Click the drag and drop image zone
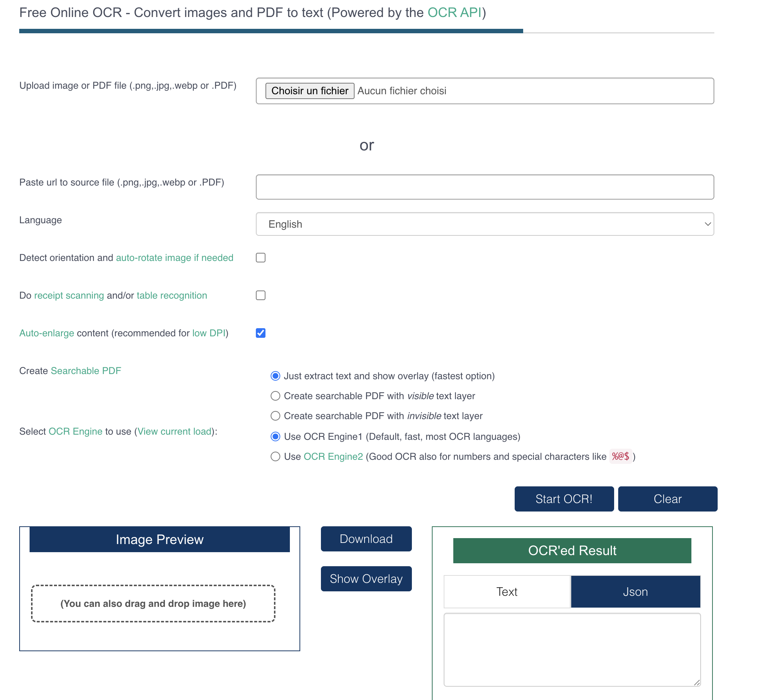Viewport: 772px width, 700px height. (153, 603)
